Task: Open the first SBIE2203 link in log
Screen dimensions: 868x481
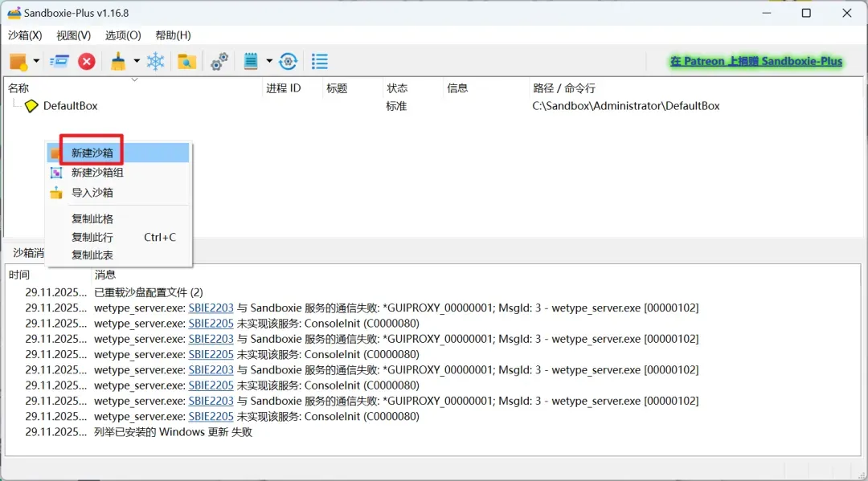Action: 211,308
